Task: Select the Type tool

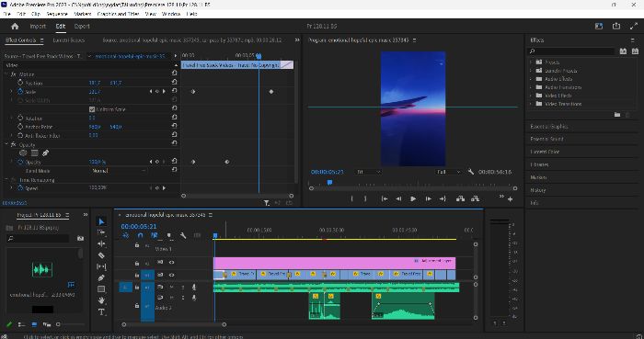Action: click(101, 312)
